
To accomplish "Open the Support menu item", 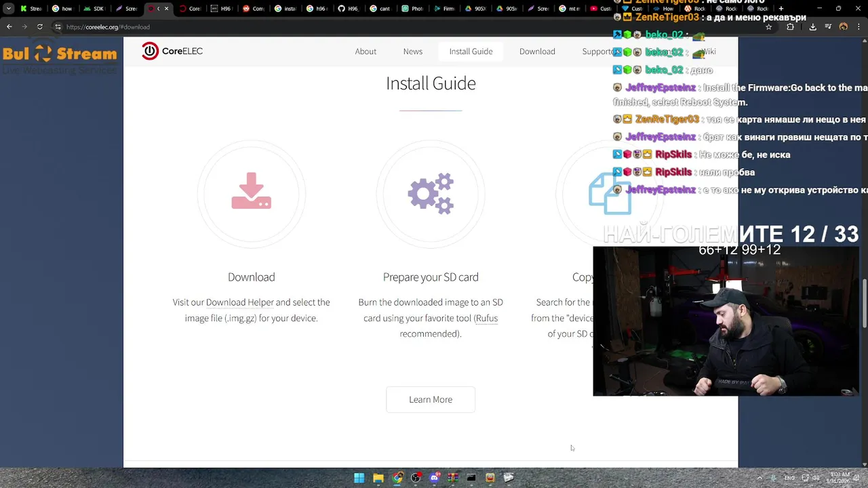I will (x=597, y=52).
